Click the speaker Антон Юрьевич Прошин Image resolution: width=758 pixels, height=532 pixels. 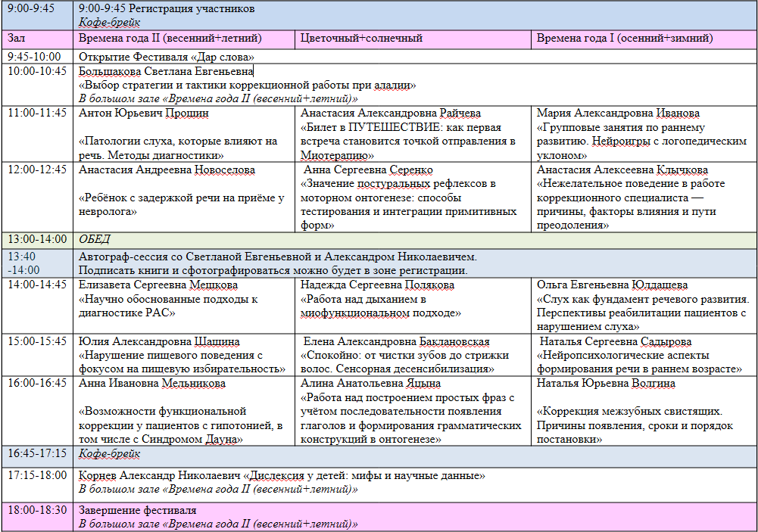(x=144, y=114)
